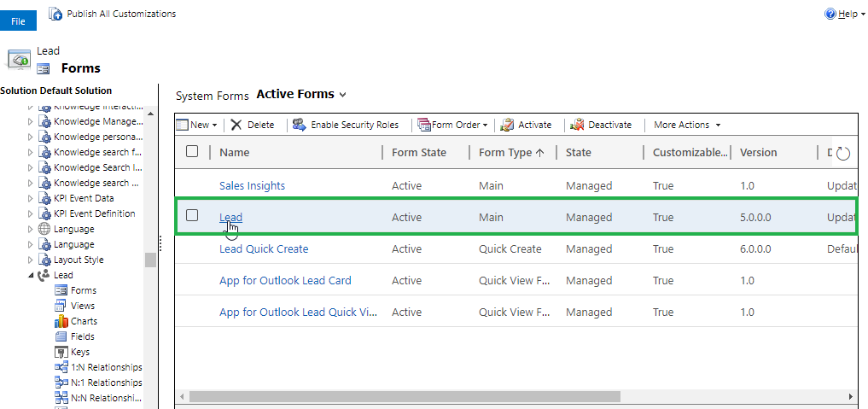The width and height of the screenshot is (868, 409).
Task: Click the Keys icon in tree
Action: (x=61, y=352)
